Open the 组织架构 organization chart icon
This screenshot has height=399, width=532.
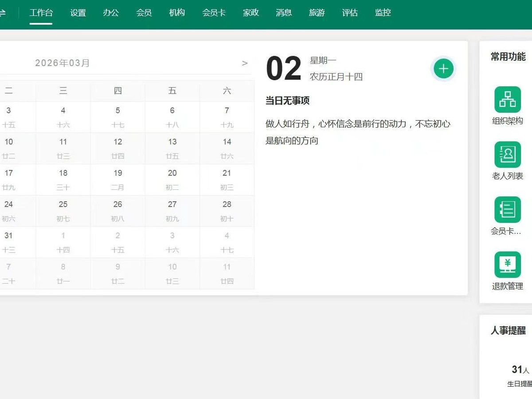pyautogui.click(x=508, y=99)
